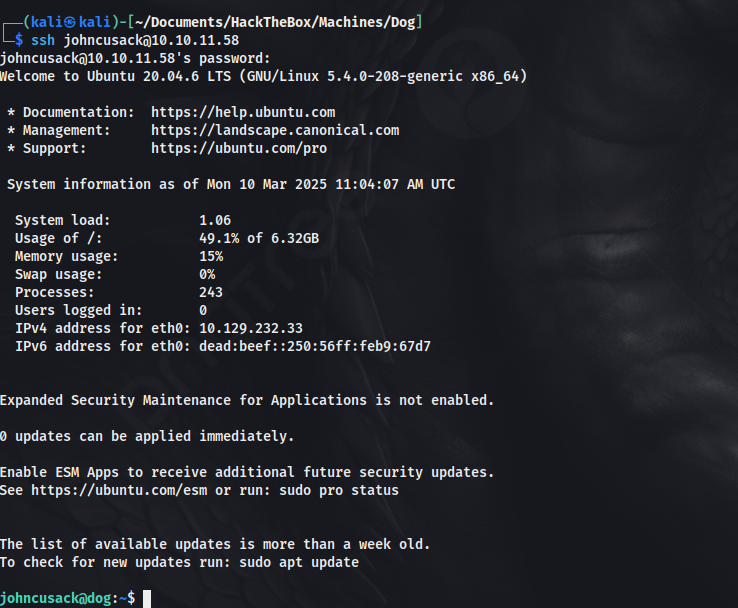Click the ssh command word
This screenshot has height=608, width=738.
[x=43, y=40]
